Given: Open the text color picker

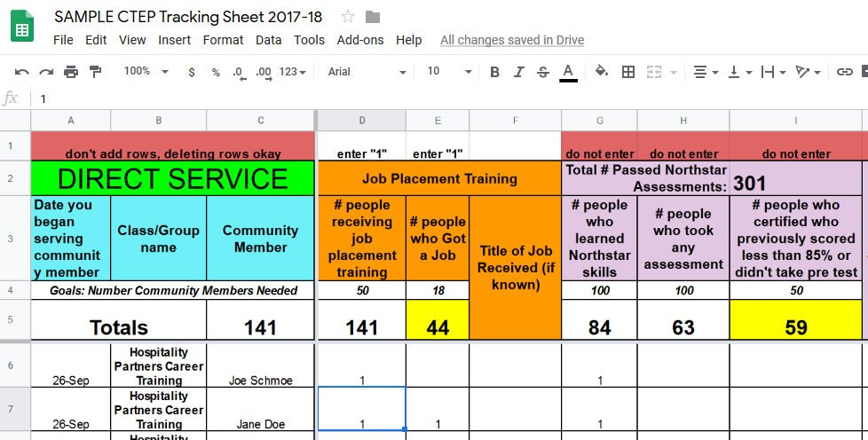Looking at the screenshot, I should pos(568,72).
